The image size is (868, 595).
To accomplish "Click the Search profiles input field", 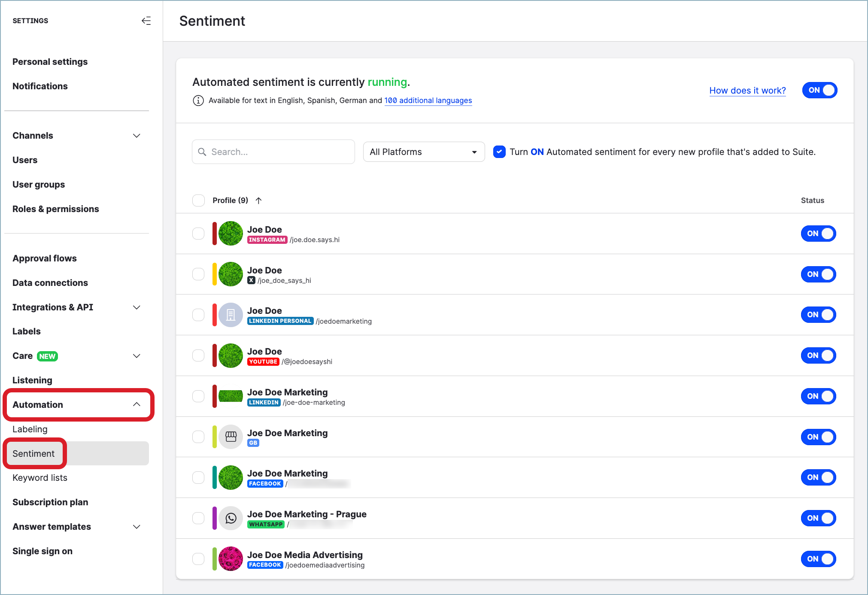I will point(273,152).
